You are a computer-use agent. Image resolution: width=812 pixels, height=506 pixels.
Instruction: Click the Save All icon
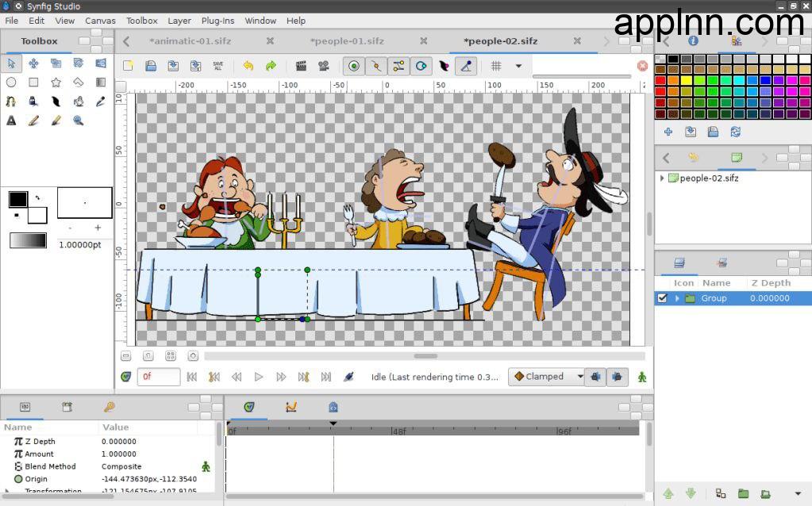pos(218,66)
